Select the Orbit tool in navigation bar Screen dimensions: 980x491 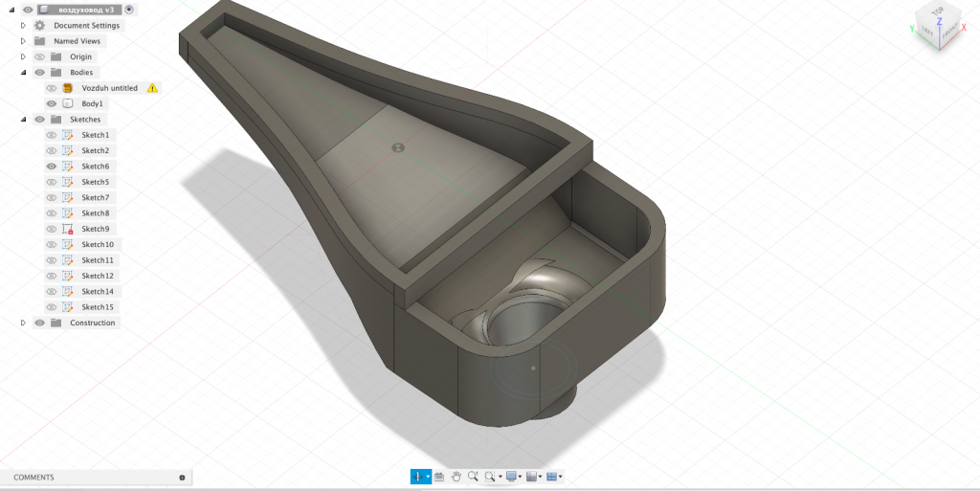(x=418, y=476)
